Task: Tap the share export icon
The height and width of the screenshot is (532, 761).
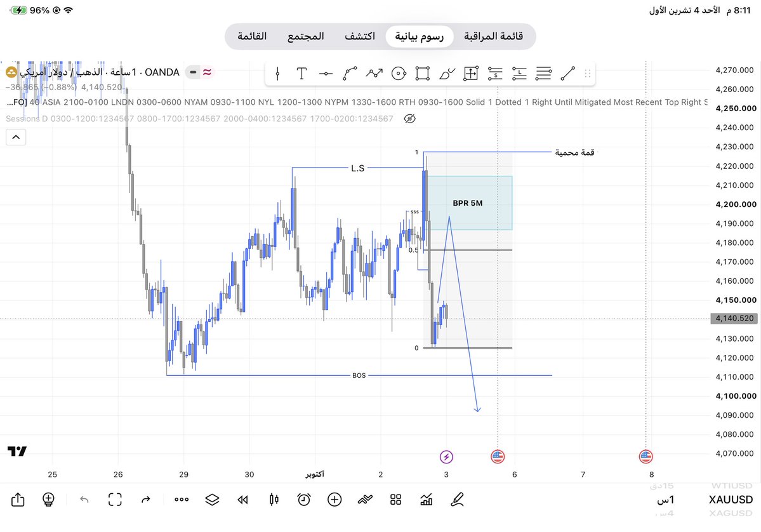Action: 18,500
